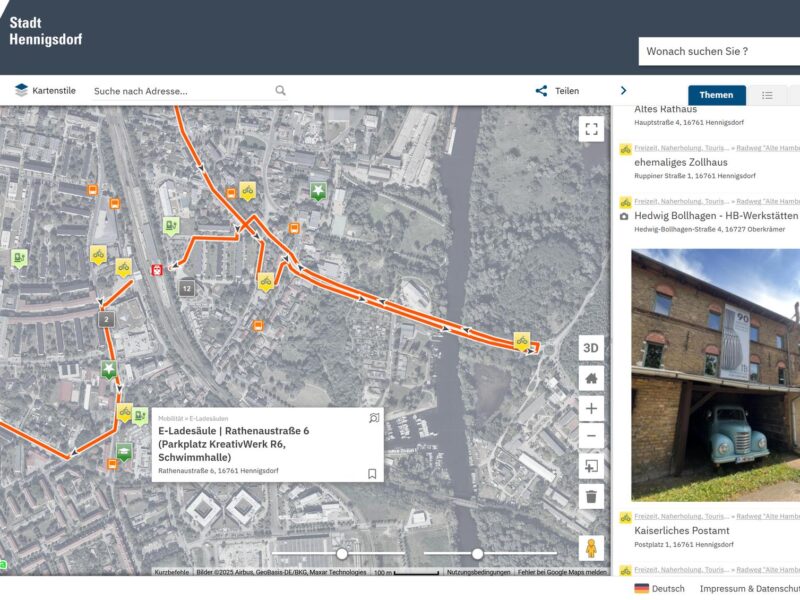This screenshot has height=600, width=800.
Task: Click the camera icon beside Hedwig Bollhagen
Action: click(x=623, y=216)
